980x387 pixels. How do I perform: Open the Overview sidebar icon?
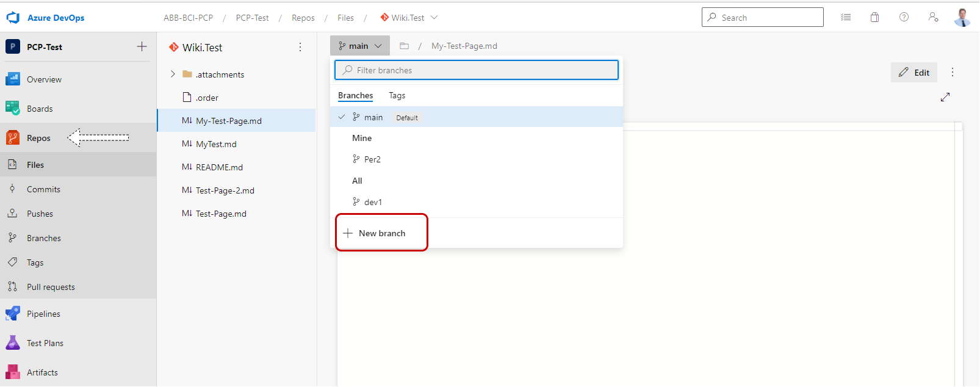click(13, 79)
